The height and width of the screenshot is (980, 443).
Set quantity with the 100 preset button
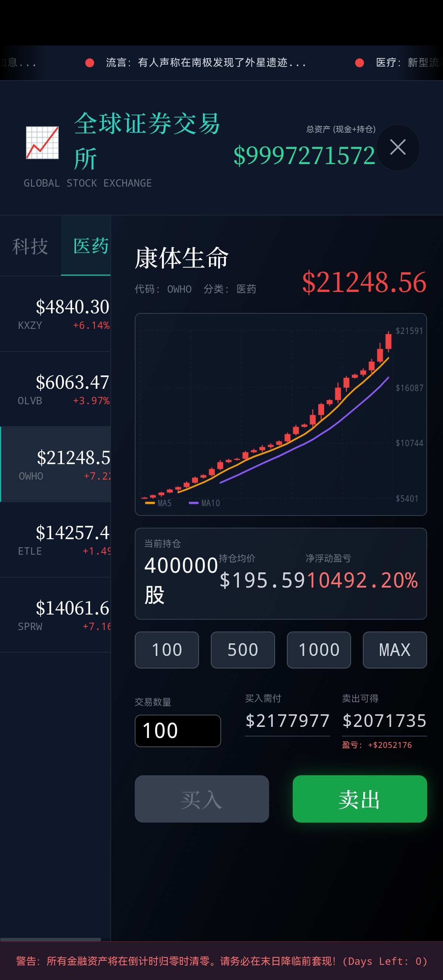coord(167,650)
